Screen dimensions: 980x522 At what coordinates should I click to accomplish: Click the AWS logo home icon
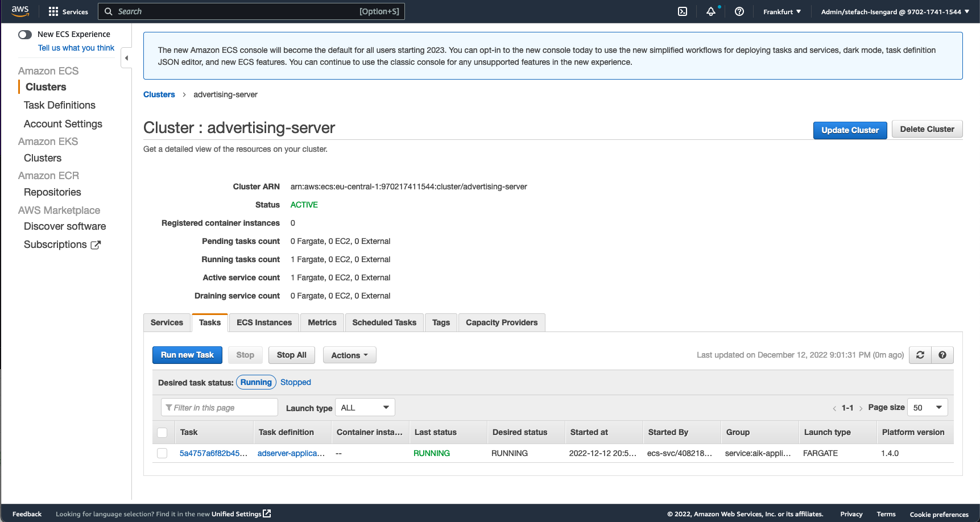point(20,11)
